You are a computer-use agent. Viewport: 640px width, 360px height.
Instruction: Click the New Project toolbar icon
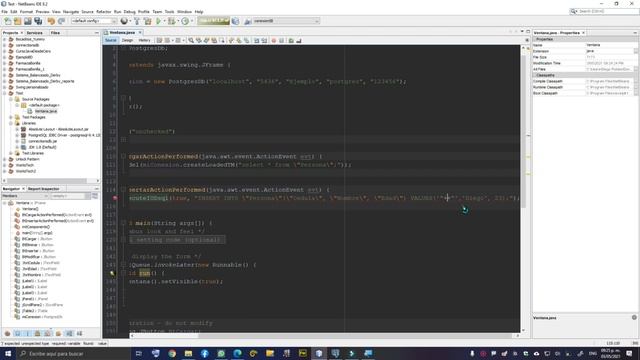tap(18, 21)
